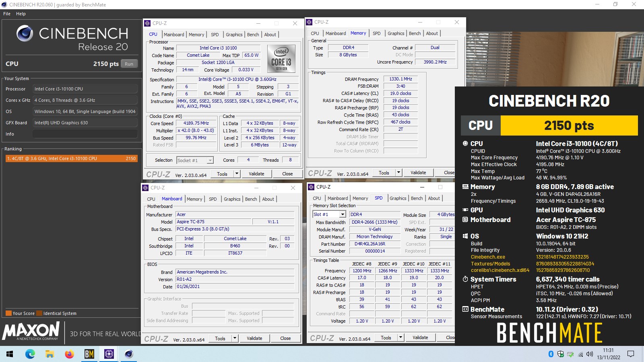Click the Part Number D4R4GL26A16R
This screenshot has height=362, width=644.
374,244
